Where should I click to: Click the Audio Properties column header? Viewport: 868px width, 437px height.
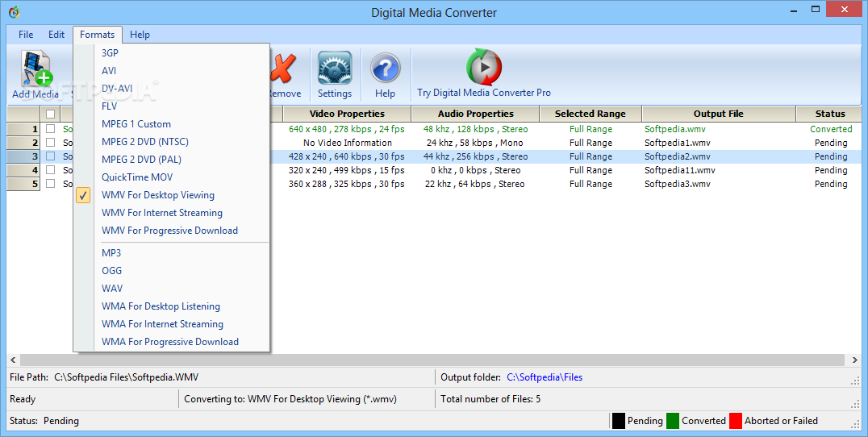475,114
